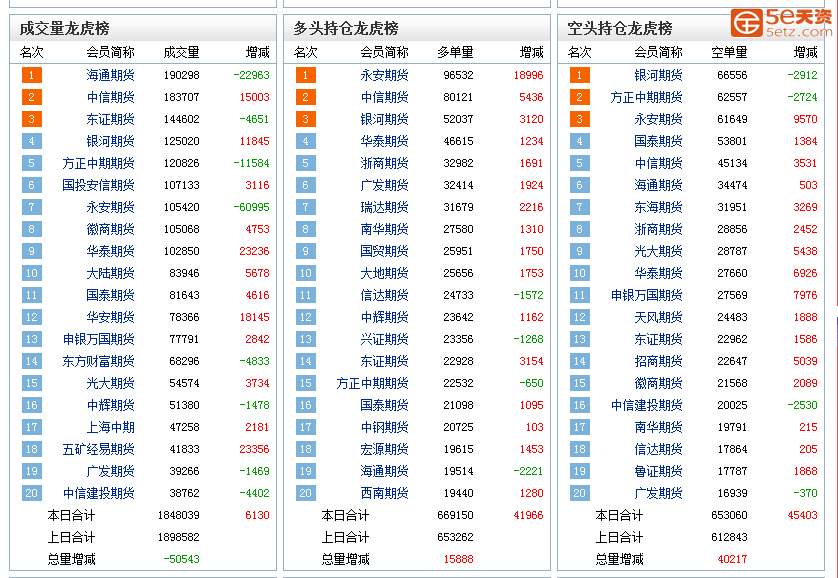Image resolution: width=838 pixels, height=578 pixels.
Task: Select short change value 9570
Action: [805, 119]
